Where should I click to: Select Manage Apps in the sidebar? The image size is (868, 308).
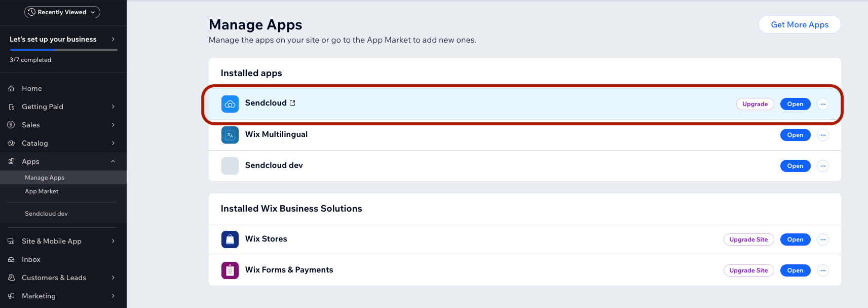[x=63, y=178]
